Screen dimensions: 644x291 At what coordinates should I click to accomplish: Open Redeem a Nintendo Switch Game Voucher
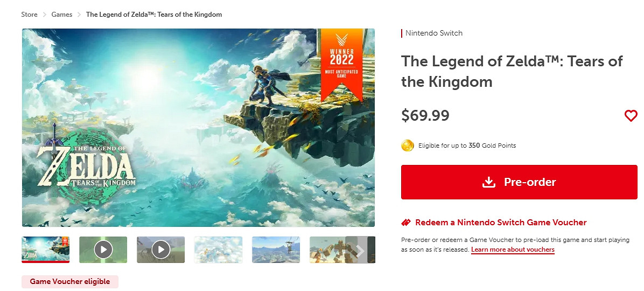click(501, 223)
